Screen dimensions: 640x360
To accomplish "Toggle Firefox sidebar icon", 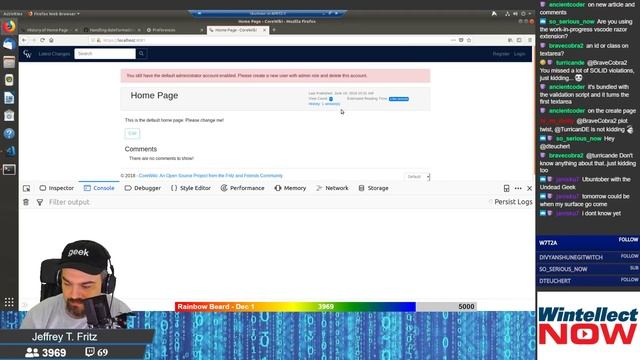I will pos(519,40).
